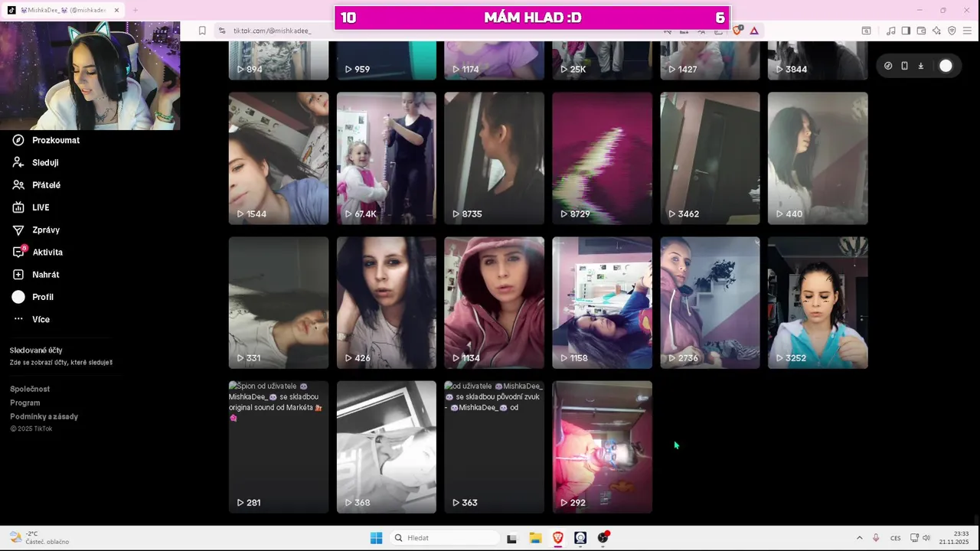Screen dimensions: 980x551
Task: Open Prozkoumat in TikTok sidebar
Action: point(46,140)
